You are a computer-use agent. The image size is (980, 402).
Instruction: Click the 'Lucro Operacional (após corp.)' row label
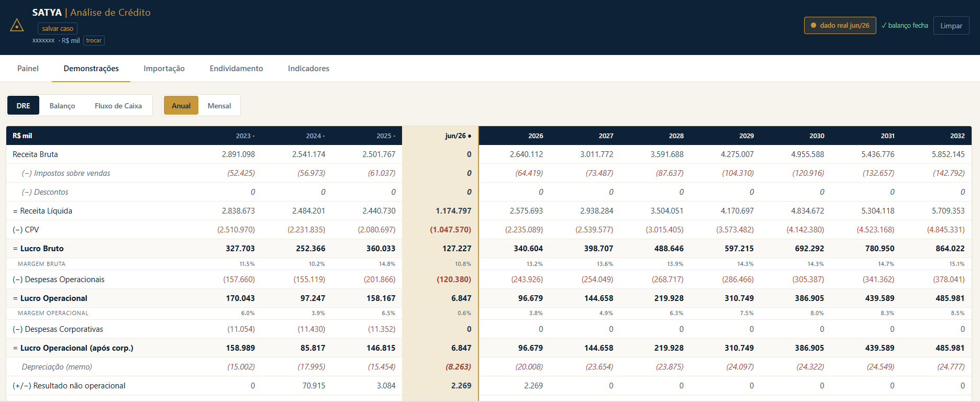coord(73,348)
